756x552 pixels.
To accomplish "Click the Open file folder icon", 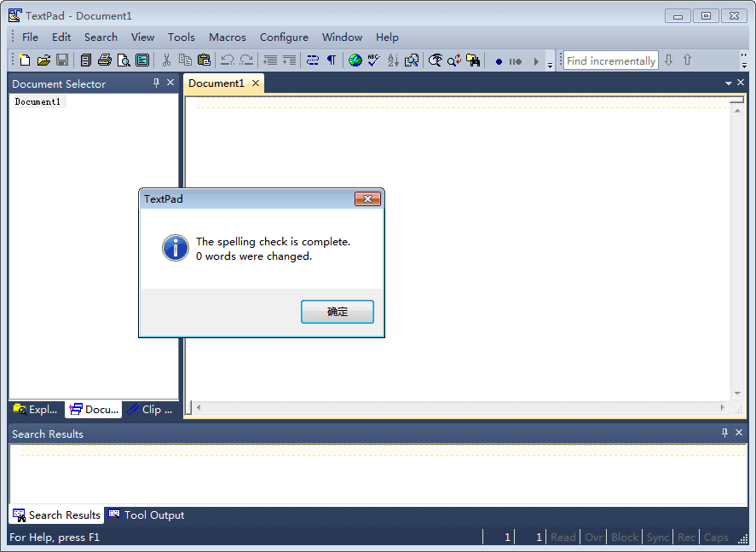I will pos(43,60).
